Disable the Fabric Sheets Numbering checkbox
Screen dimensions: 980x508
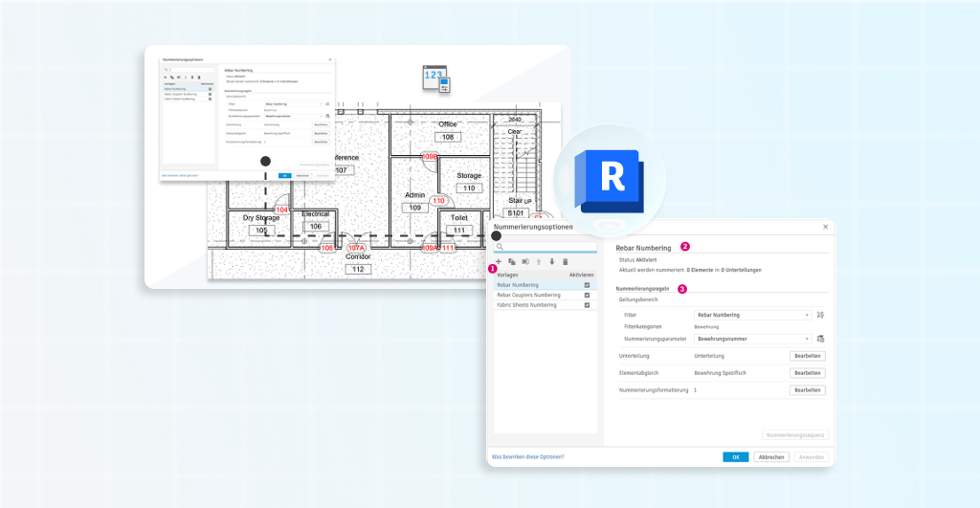click(x=587, y=306)
